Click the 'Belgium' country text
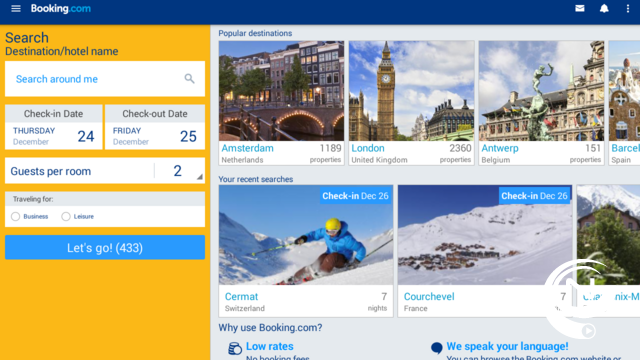Image resolution: width=640 pixels, height=360 pixels. pyautogui.click(x=496, y=160)
